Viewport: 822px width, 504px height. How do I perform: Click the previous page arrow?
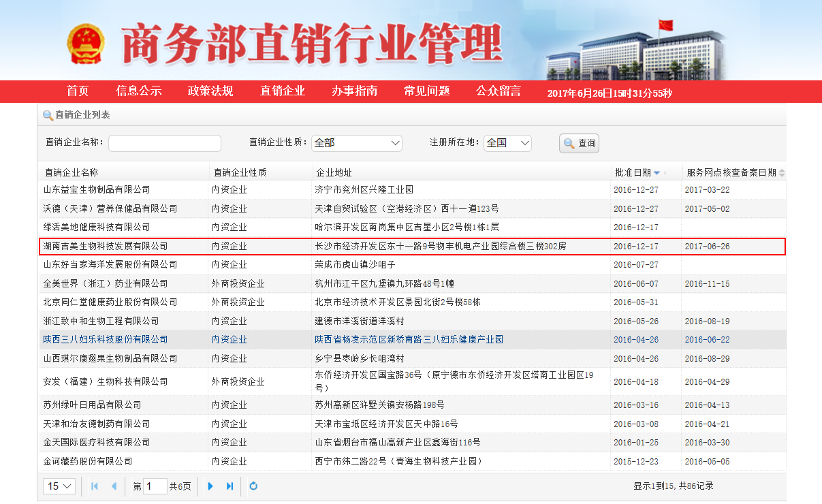click(x=114, y=486)
